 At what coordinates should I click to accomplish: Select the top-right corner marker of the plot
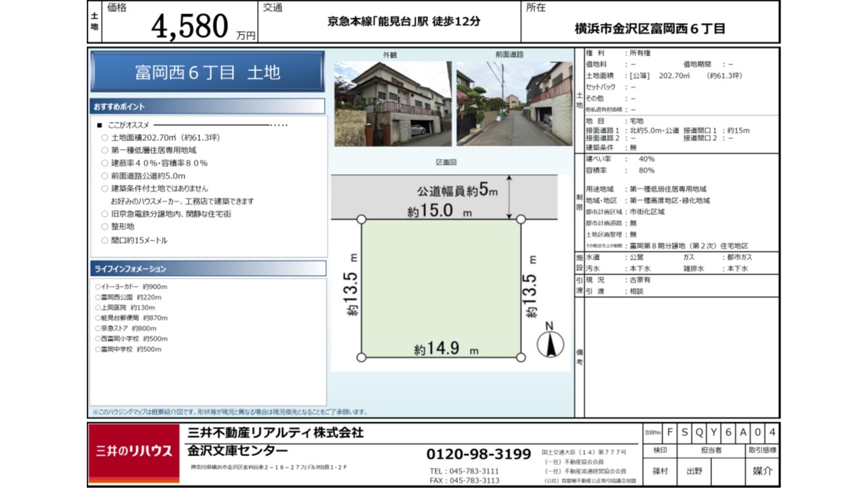coord(521,219)
